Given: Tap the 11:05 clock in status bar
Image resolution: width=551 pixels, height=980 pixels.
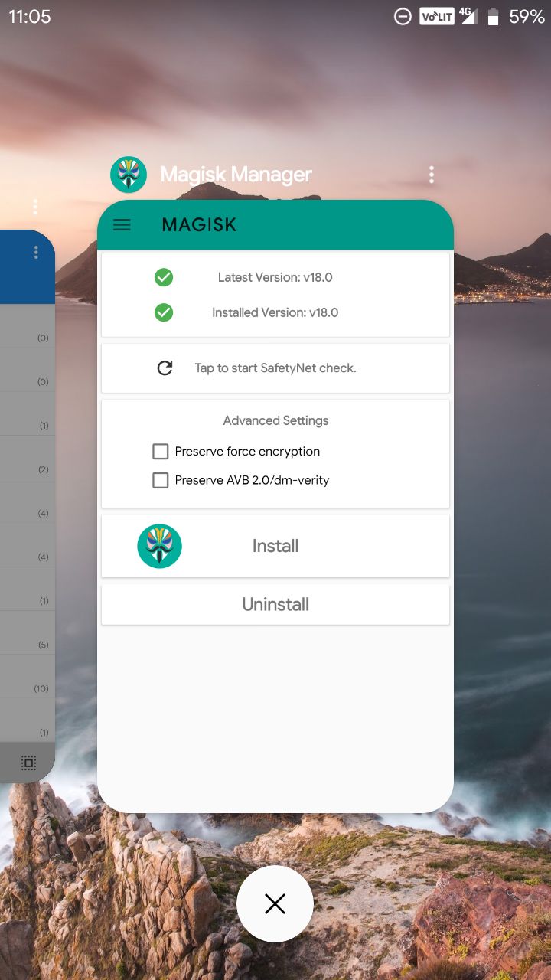Looking at the screenshot, I should (x=30, y=17).
